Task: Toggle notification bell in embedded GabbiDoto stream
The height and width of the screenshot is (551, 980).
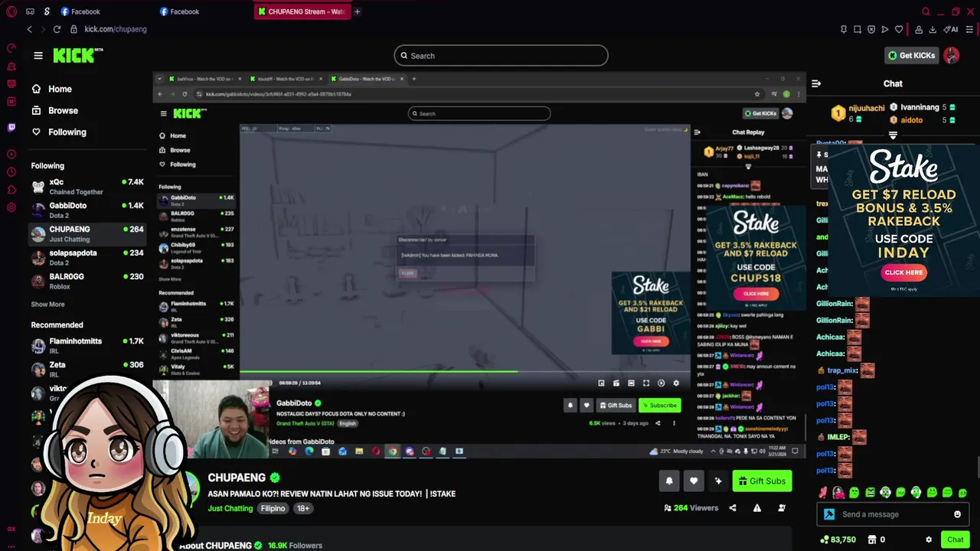Action: [x=570, y=405]
